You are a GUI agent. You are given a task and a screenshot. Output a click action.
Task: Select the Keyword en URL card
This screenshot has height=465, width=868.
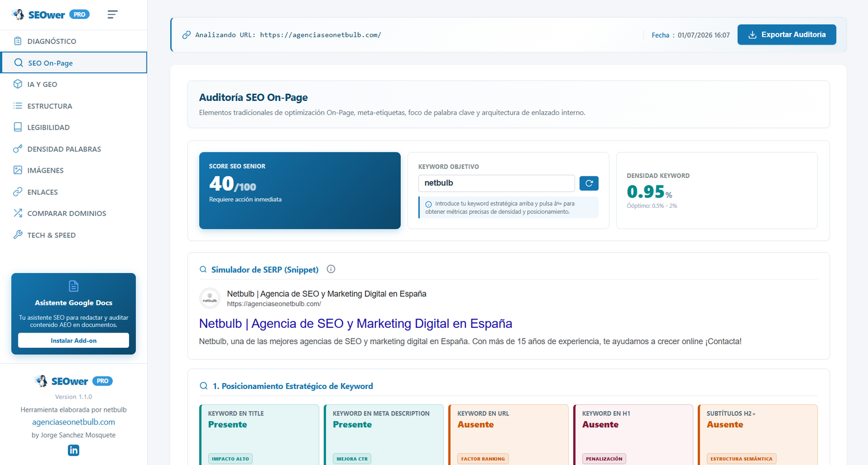[x=508, y=435]
